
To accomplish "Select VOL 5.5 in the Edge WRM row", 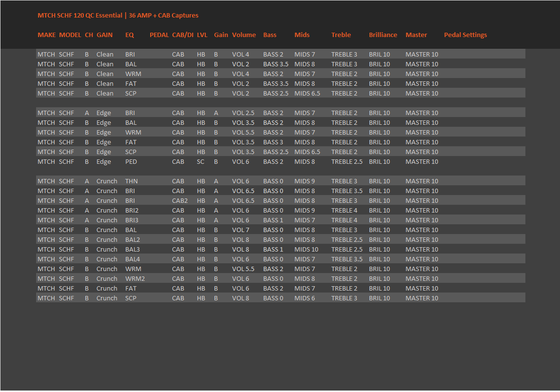I will point(243,132).
